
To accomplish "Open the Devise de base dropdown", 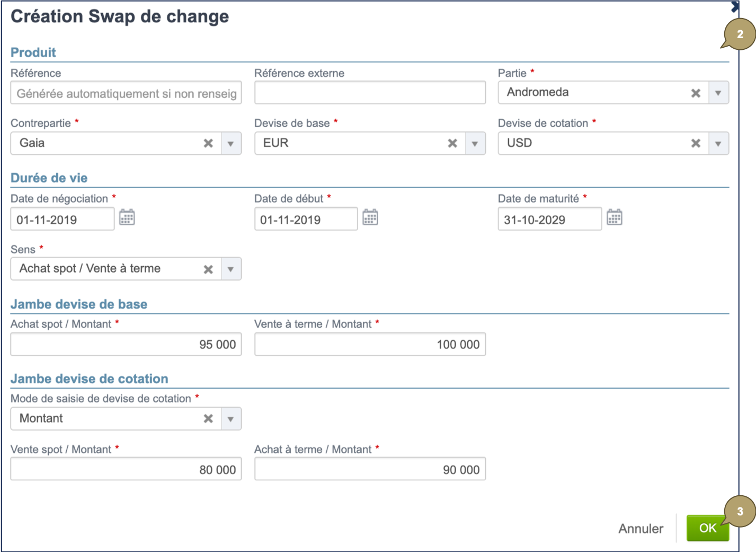I will [475, 143].
